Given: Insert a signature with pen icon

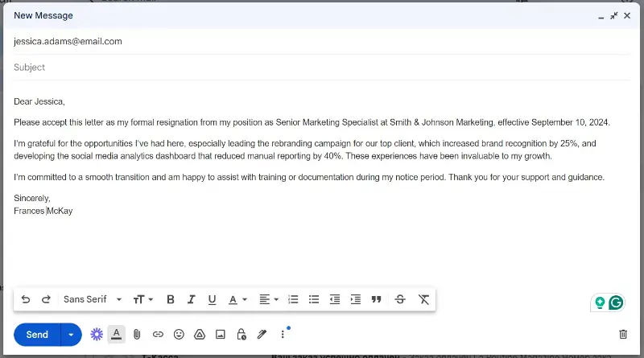Looking at the screenshot, I should [262, 334].
